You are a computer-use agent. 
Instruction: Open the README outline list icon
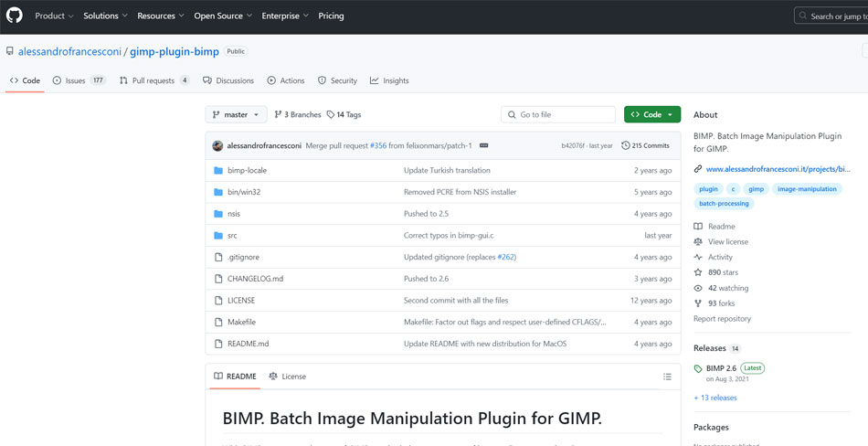pyautogui.click(x=668, y=377)
